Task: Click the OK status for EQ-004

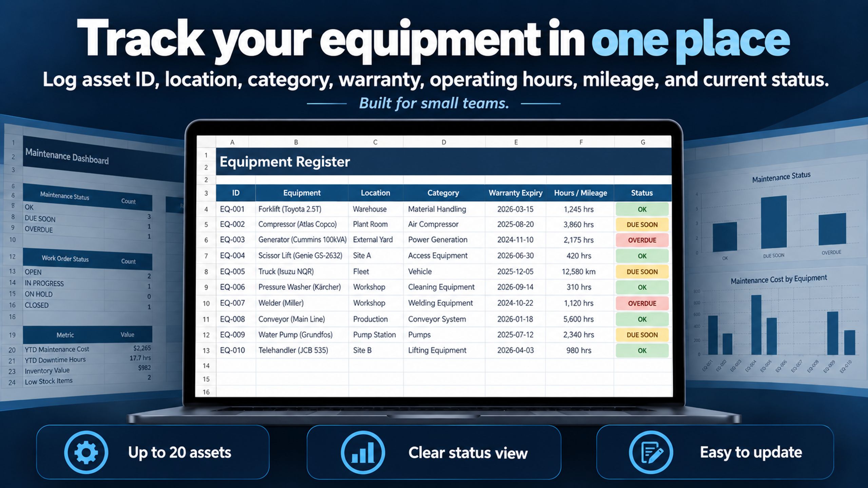Action: 642,256
